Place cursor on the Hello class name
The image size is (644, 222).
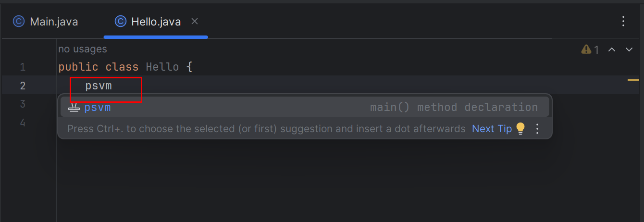click(162, 67)
